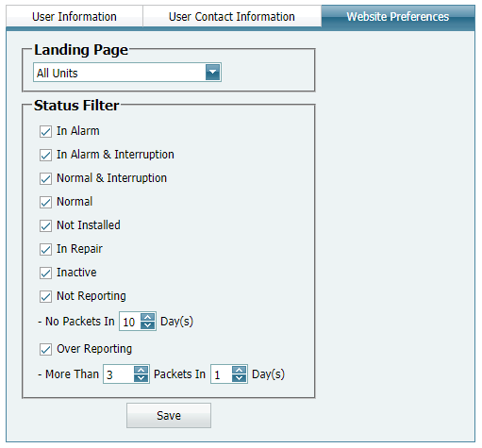Open the Landing Page dropdown arrow
The image size is (482, 448).
coord(212,73)
